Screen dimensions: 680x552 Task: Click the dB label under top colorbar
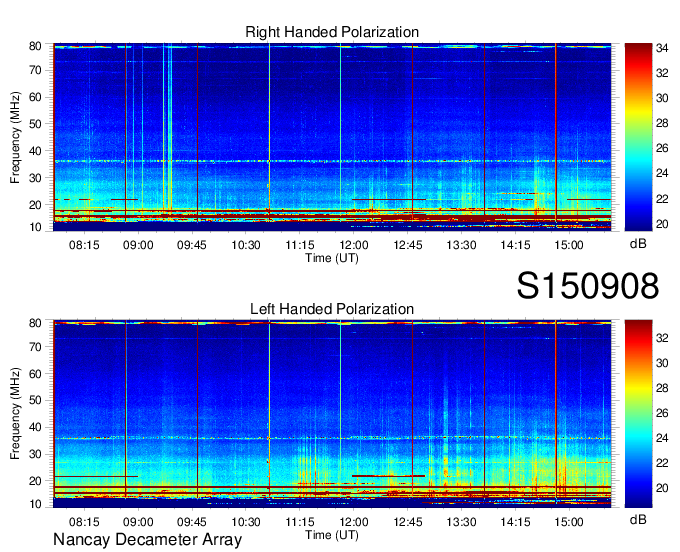pos(638,244)
